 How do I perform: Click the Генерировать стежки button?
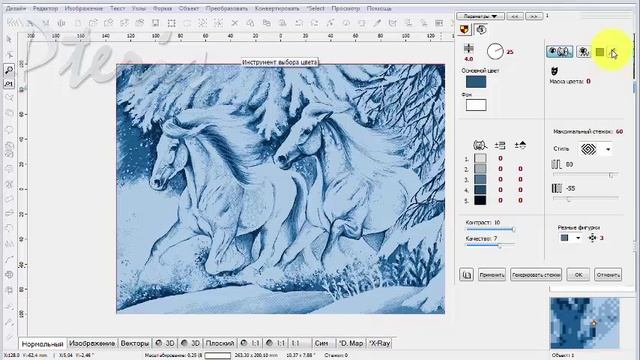pyautogui.click(x=536, y=275)
